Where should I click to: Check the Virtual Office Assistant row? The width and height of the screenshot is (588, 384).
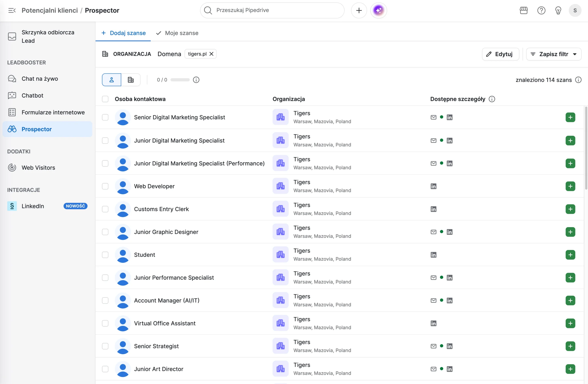(x=105, y=323)
